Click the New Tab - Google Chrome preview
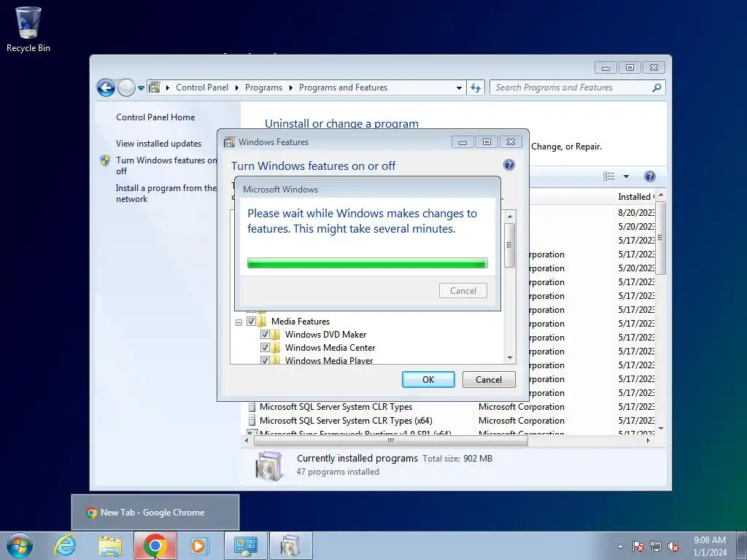747x560 pixels. click(x=155, y=513)
